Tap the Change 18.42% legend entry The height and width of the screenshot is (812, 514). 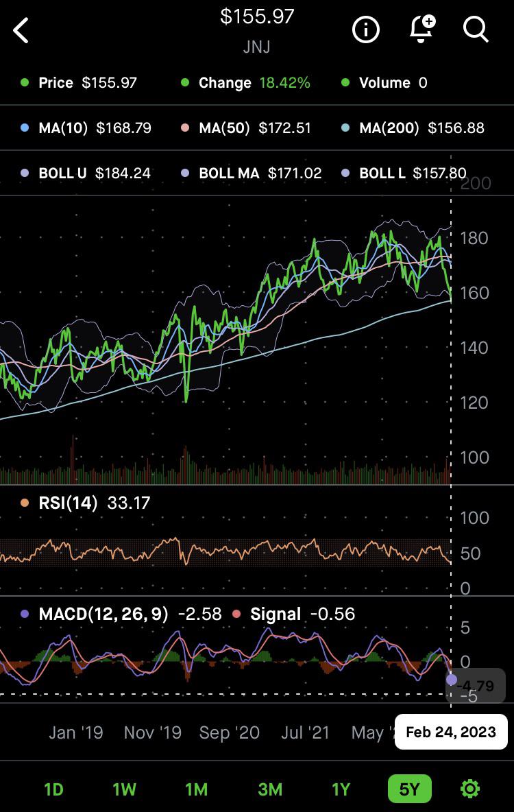245,83
